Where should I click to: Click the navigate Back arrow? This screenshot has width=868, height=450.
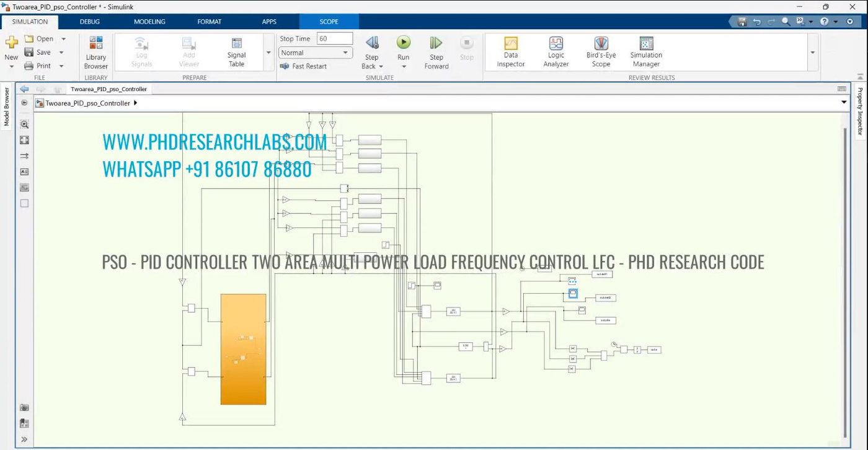click(24, 89)
